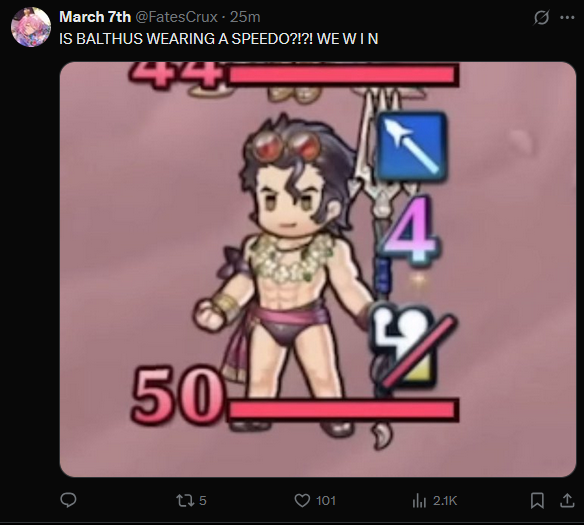Open the March 7th display name
This screenshot has width=584, height=525.
pos(95,17)
